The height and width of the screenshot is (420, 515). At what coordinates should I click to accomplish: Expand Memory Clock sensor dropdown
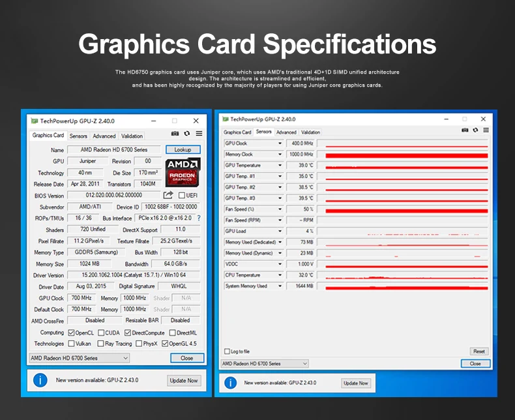(x=280, y=154)
